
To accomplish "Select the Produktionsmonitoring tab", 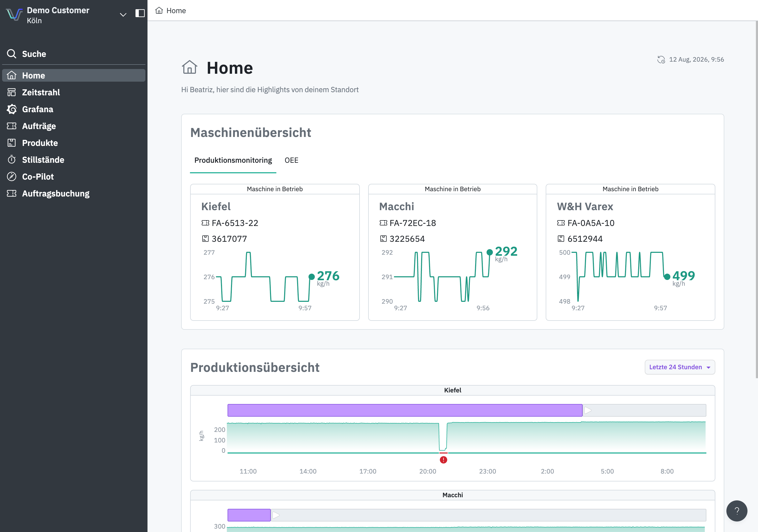I will tap(233, 160).
